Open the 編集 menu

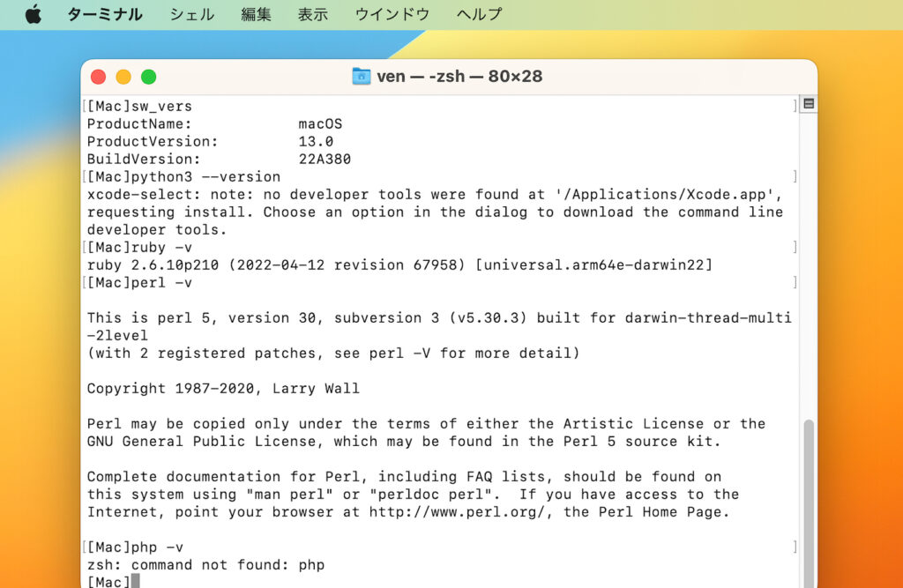pos(256,14)
